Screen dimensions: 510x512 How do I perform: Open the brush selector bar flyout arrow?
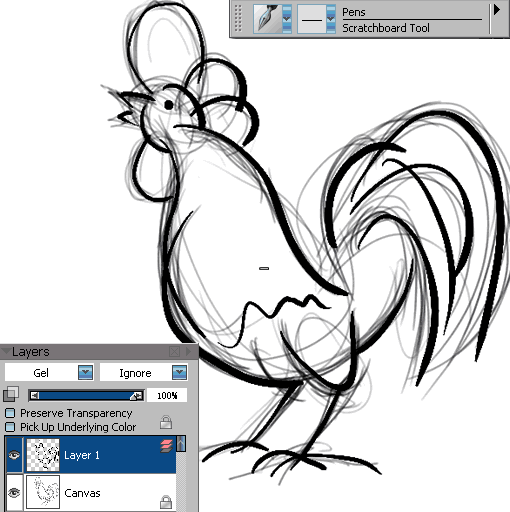click(x=497, y=10)
